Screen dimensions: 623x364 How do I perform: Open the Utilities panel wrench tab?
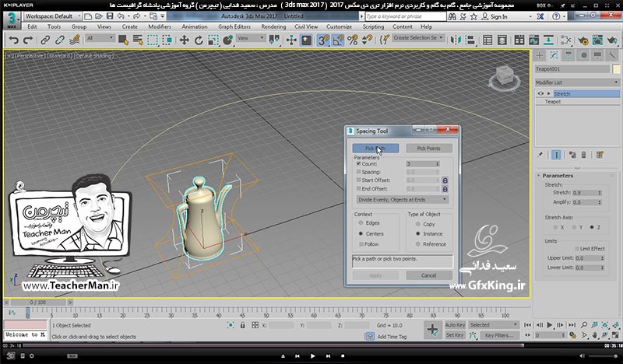(612, 55)
